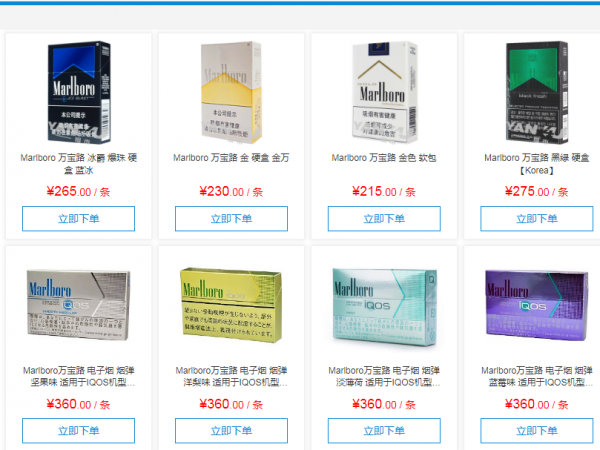The width and height of the screenshot is (600, 450).
Task: Open the silver Marlboro IQOS box image
Action: [x=79, y=305]
